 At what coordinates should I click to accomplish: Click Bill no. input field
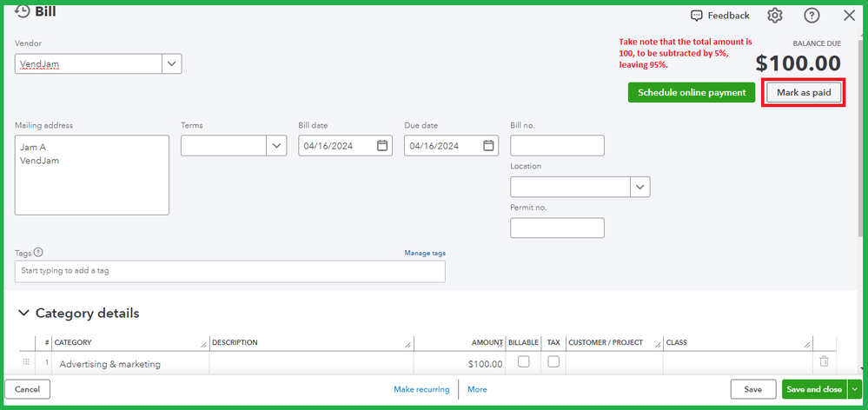[x=557, y=146]
